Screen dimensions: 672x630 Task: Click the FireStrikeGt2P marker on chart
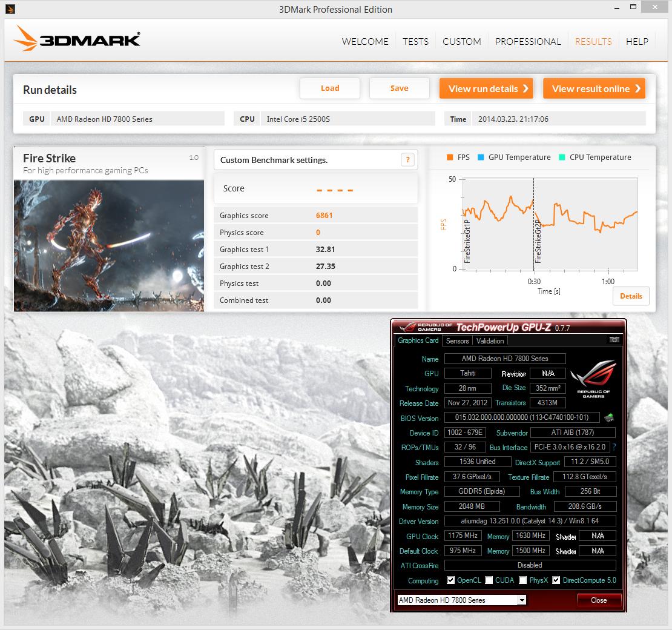coord(538,241)
